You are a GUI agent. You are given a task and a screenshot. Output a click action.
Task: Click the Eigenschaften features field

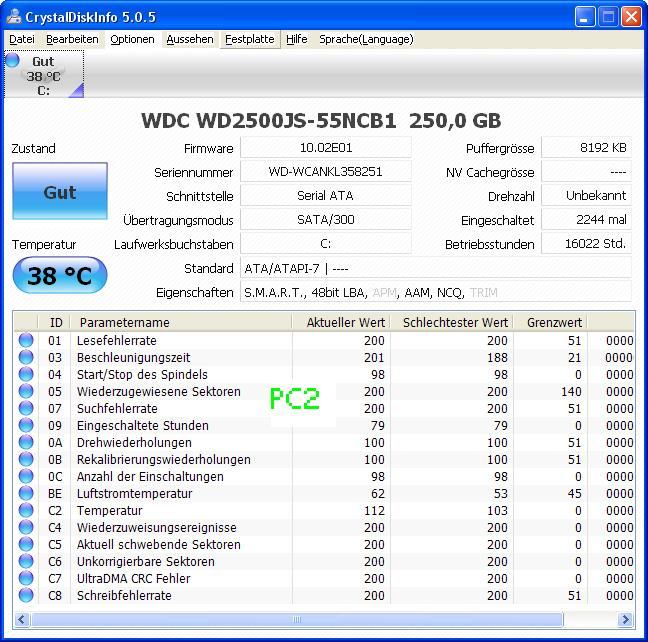pyautogui.click(x=436, y=292)
